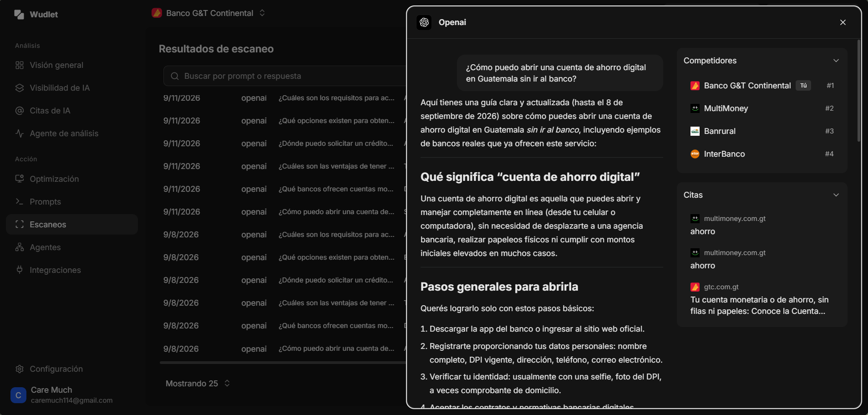The image size is (868, 415).
Task: Click the Pasos generales para abrirla heading
Action: [x=499, y=287]
